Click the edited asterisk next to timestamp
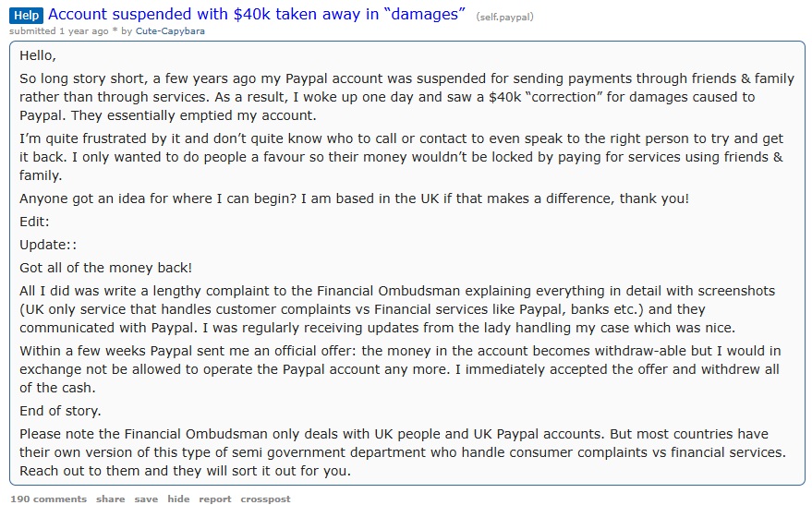The image size is (812, 505). (115, 31)
